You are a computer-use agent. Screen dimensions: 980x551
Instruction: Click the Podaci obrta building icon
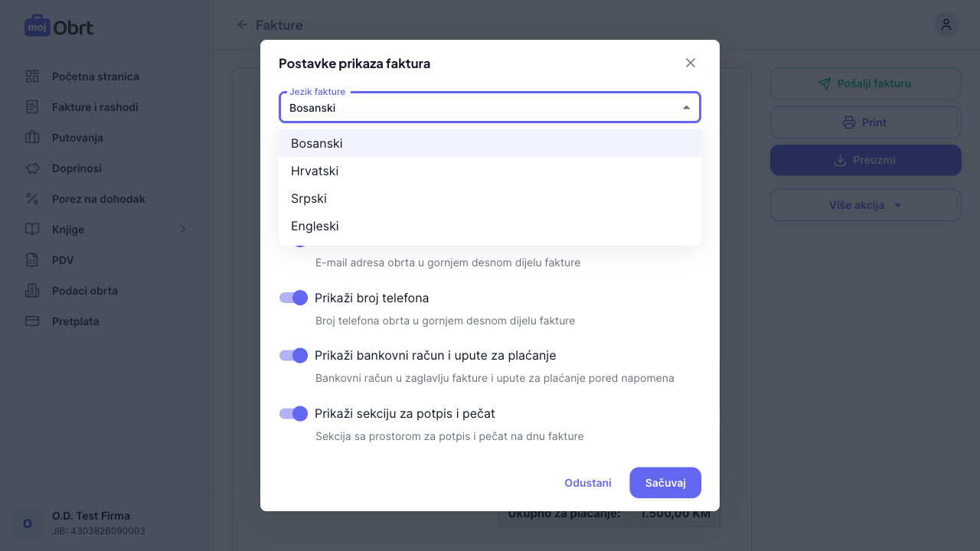click(32, 291)
